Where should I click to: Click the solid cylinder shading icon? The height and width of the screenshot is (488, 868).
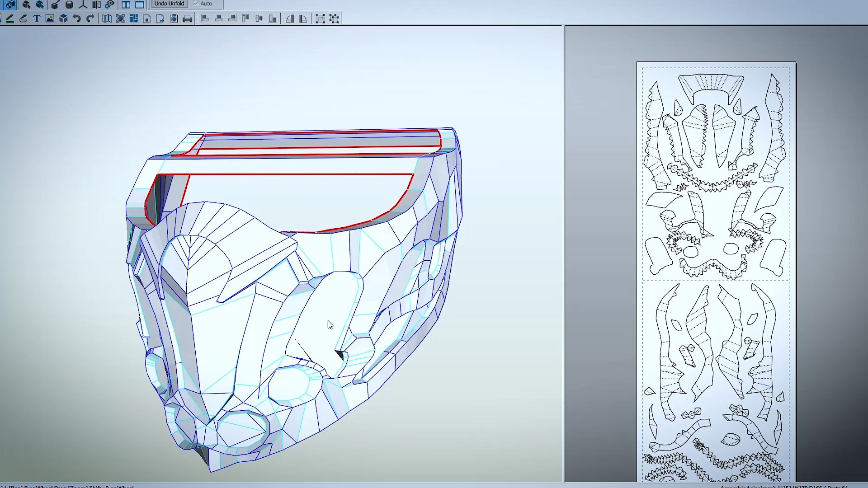coord(69,5)
